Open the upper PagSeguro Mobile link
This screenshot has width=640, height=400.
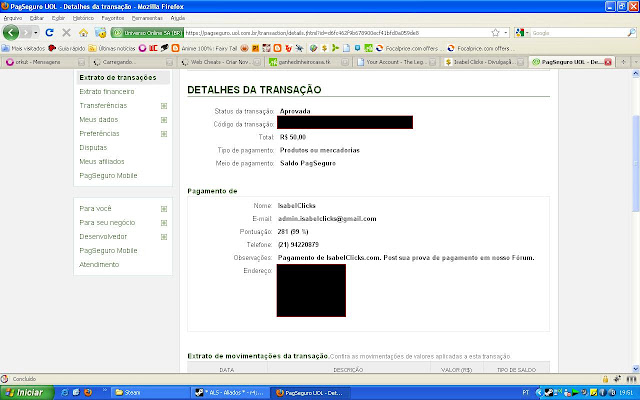[x=108, y=176]
